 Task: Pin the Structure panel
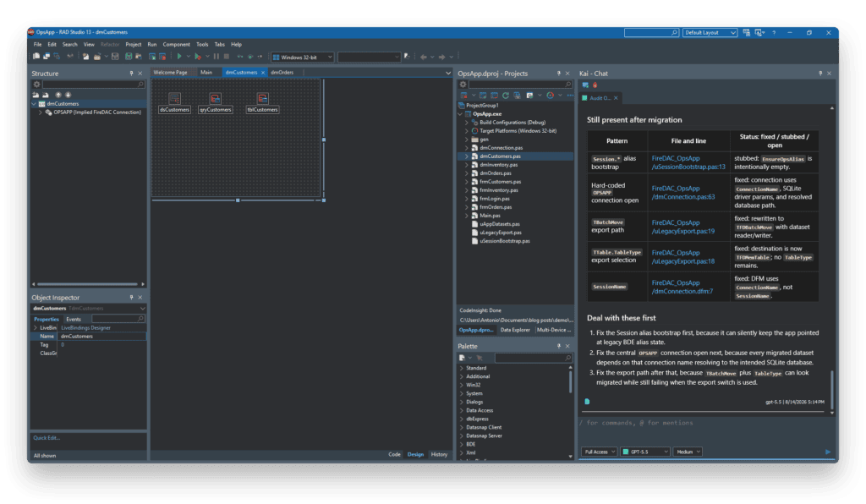tap(131, 74)
